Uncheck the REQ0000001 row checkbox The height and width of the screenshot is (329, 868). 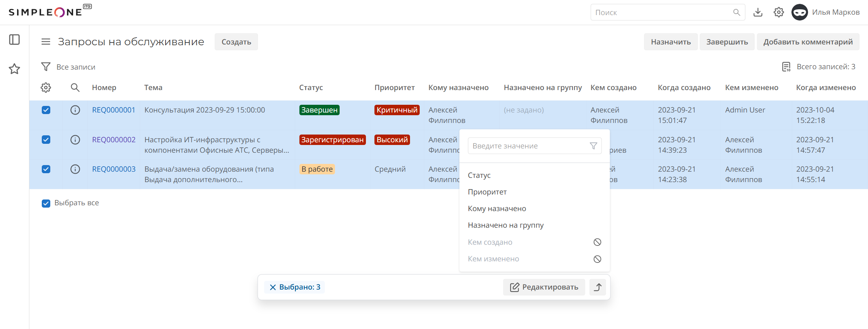tap(46, 110)
